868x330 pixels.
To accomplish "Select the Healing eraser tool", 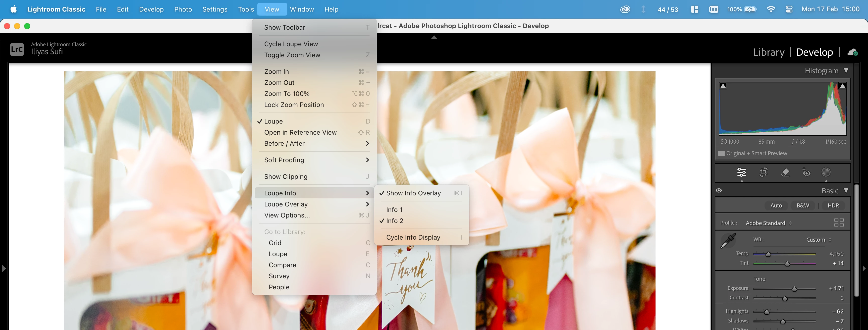I will [785, 173].
